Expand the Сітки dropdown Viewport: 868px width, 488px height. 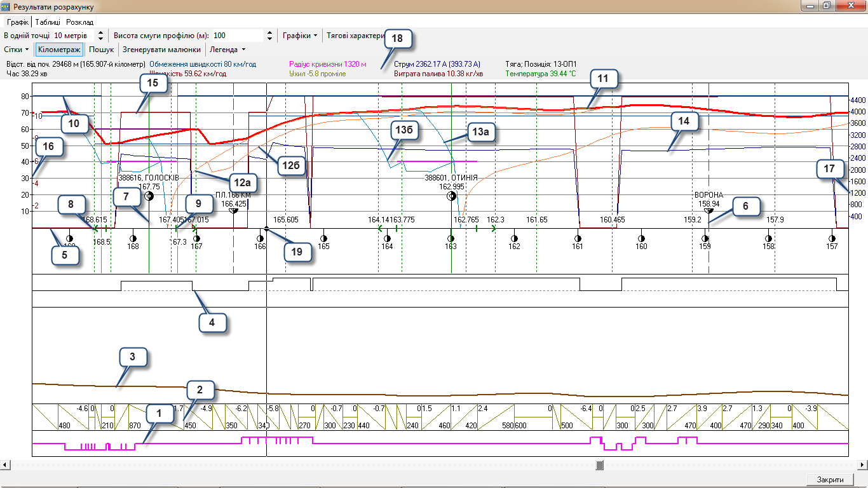coord(17,50)
